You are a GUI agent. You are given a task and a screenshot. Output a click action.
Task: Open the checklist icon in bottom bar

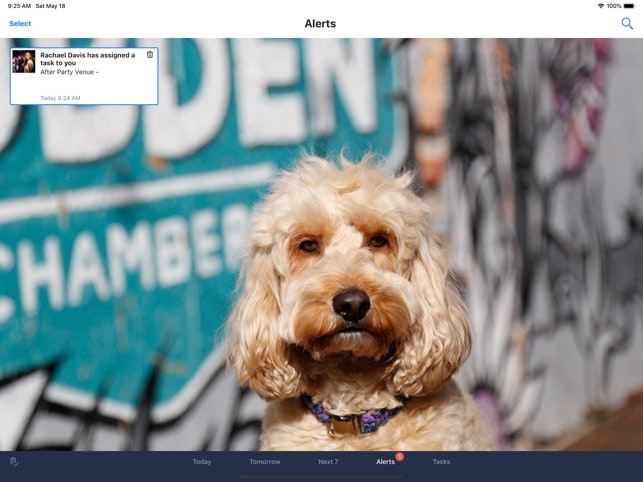14,462
